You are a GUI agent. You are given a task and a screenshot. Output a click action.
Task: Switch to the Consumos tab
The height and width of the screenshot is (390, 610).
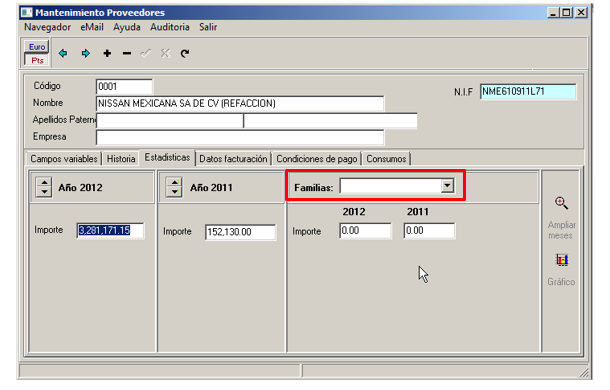tap(386, 159)
